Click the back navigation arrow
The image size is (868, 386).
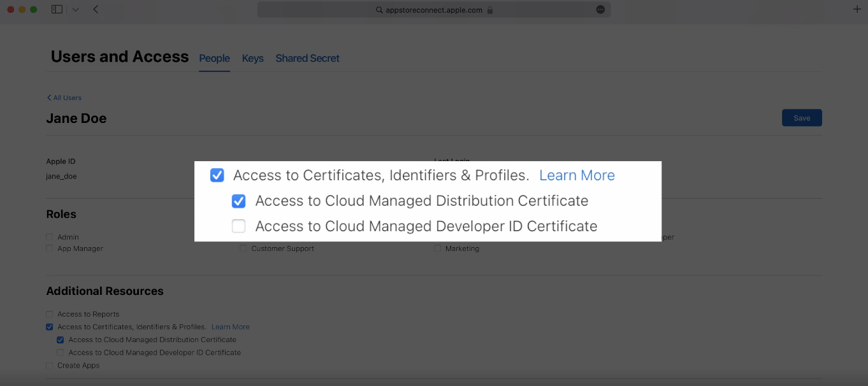pyautogui.click(x=96, y=9)
